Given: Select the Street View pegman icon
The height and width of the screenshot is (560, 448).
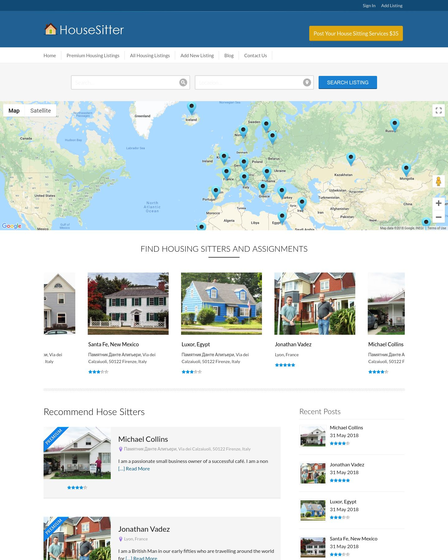Looking at the screenshot, I should click(x=438, y=181).
